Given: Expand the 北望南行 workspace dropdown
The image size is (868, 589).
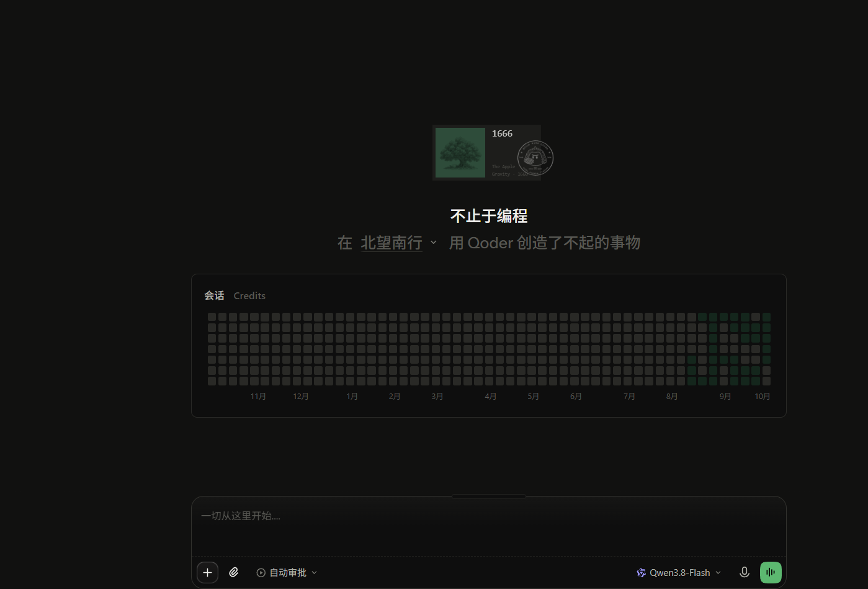Looking at the screenshot, I should tap(399, 243).
